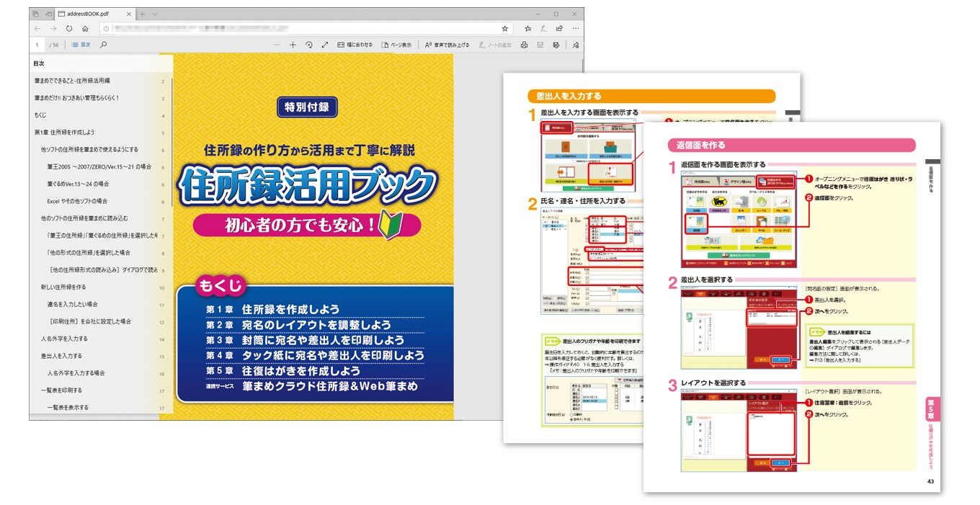Open web notes pen icon in browser bar
This screenshot has height=505, width=980.
pos(543,29)
